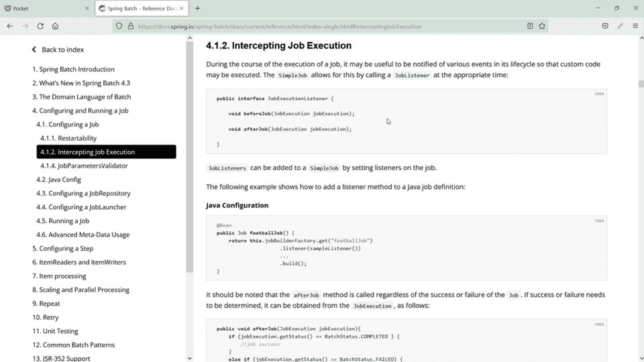Open 6. ItemReaders and ItemWriters
Screen dimensions: 644x362
click(79, 262)
